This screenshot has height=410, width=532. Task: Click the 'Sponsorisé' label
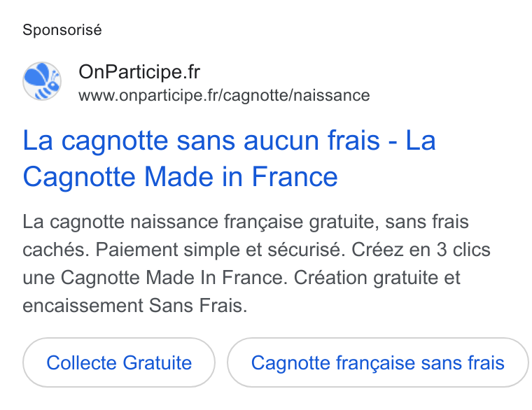pos(62,30)
